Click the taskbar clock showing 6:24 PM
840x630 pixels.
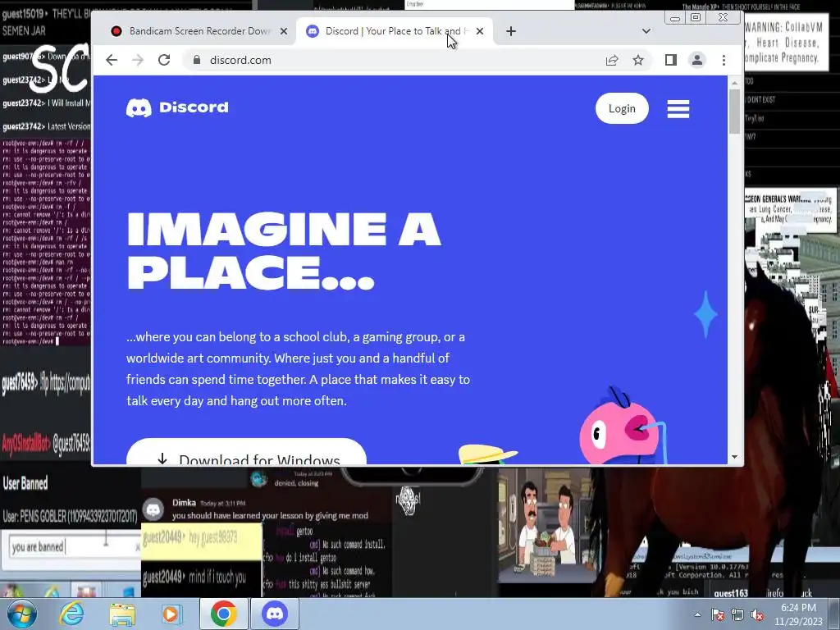(798, 614)
